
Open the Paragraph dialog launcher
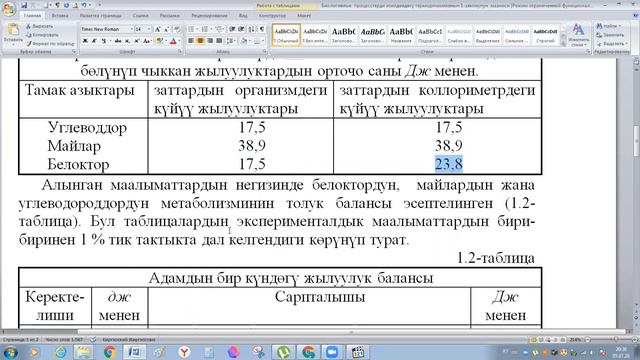click(x=265, y=52)
